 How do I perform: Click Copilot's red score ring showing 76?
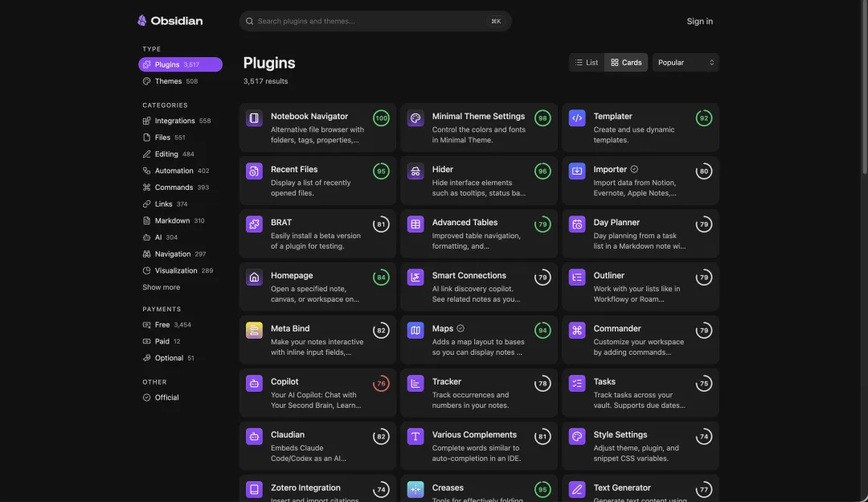point(381,384)
